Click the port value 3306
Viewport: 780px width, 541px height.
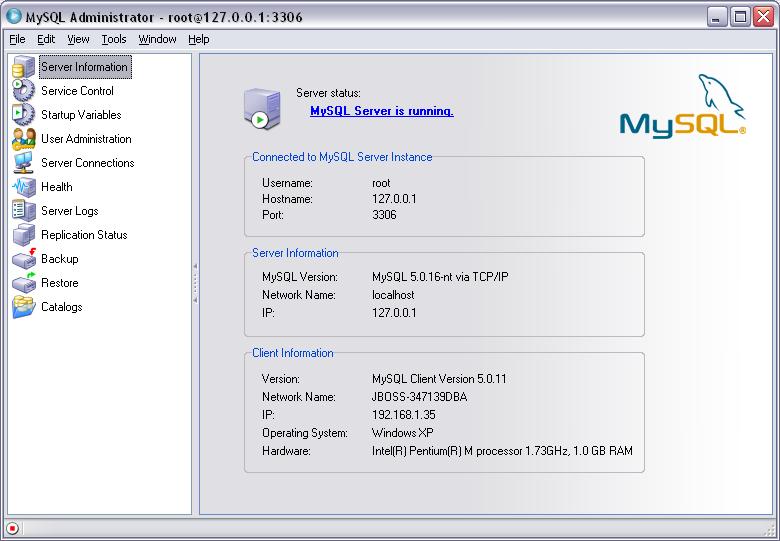[384, 215]
